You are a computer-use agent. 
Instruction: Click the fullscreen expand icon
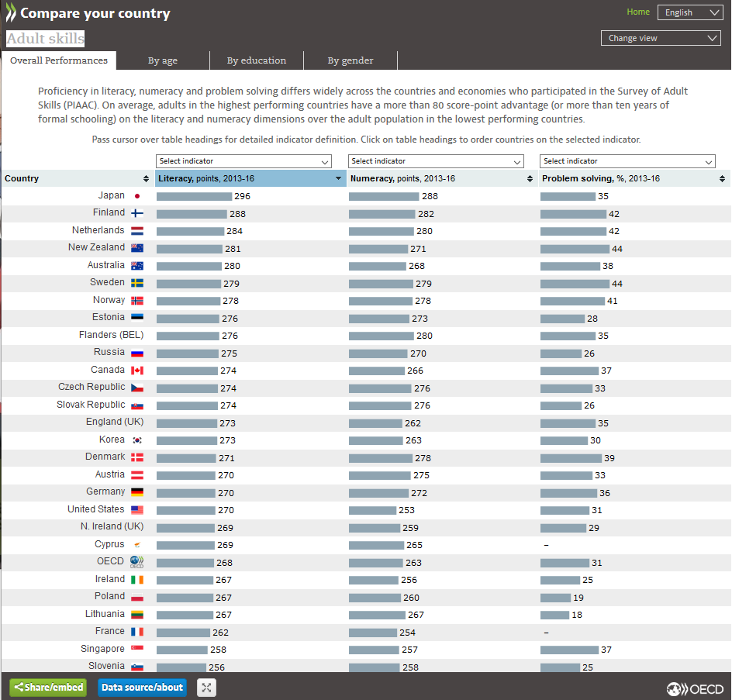[205, 688]
